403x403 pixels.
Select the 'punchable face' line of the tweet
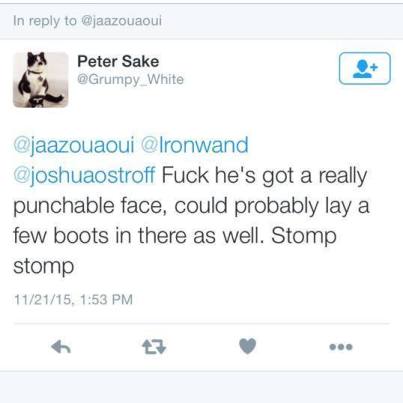191,206
